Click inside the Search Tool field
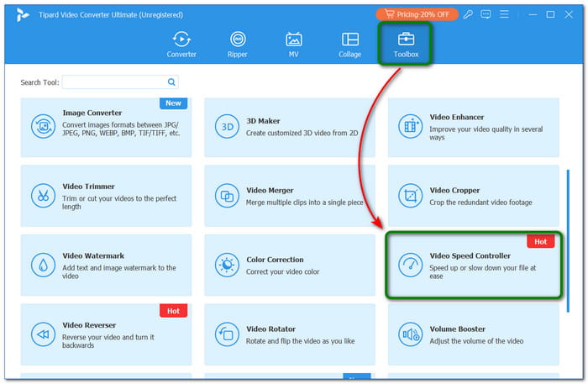This screenshot has height=384, width=588. (120, 82)
